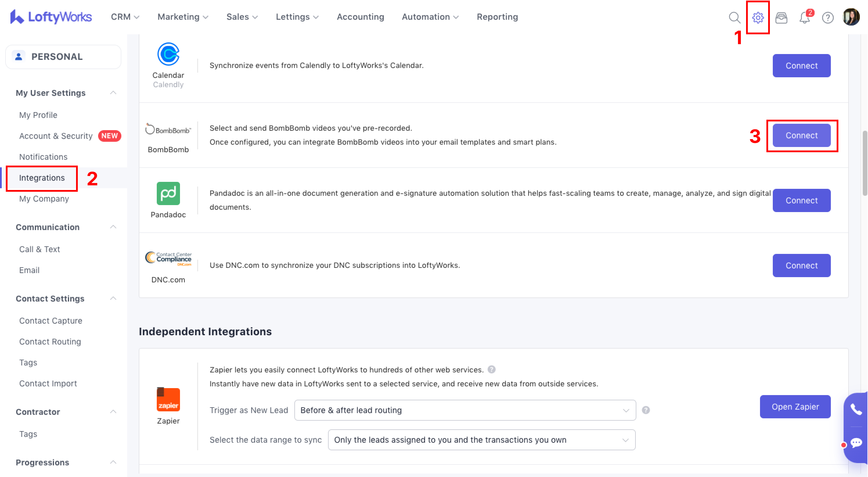Screen dimensions: 868x477
Task: Connect the BombBomb integration
Action: pyautogui.click(x=801, y=135)
